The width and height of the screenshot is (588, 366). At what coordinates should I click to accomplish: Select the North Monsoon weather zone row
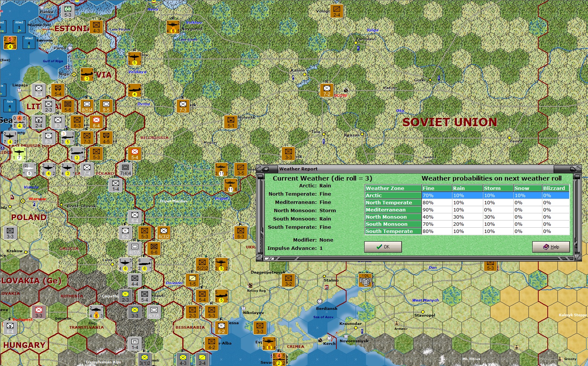pyautogui.click(x=467, y=217)
